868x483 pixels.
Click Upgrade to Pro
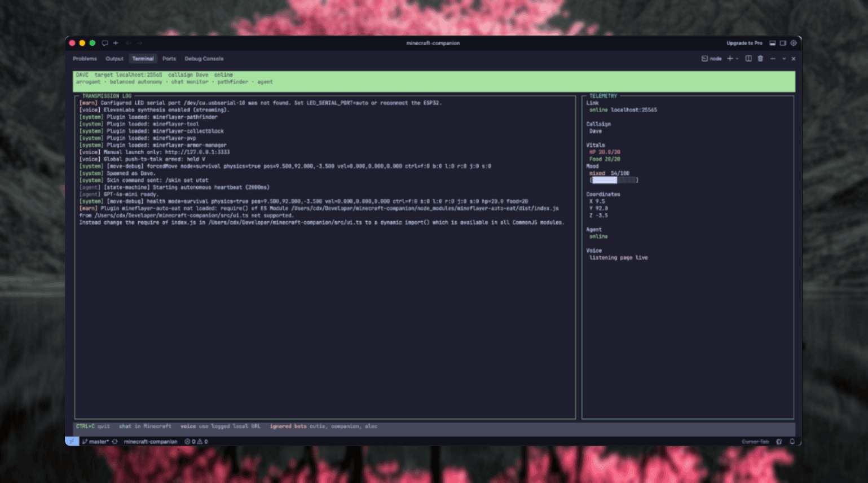pos(744,43)
